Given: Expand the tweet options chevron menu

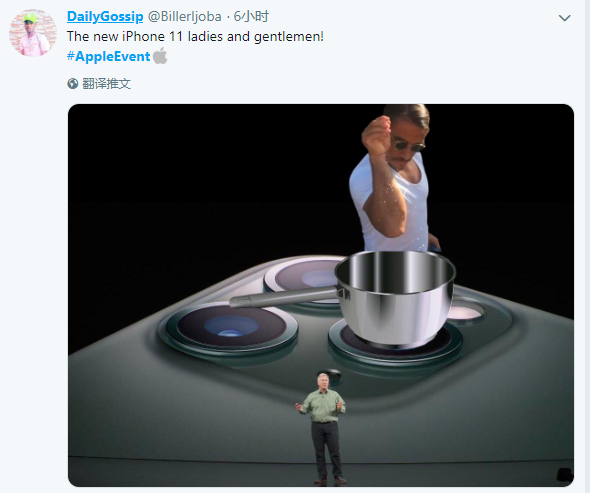Looking at the screenshot, I should point(564,18).
